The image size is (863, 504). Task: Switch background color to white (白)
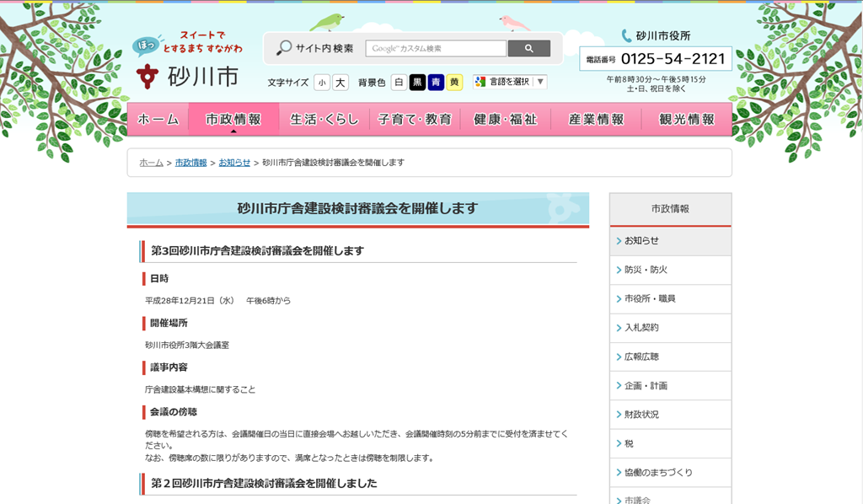[399, 83]
